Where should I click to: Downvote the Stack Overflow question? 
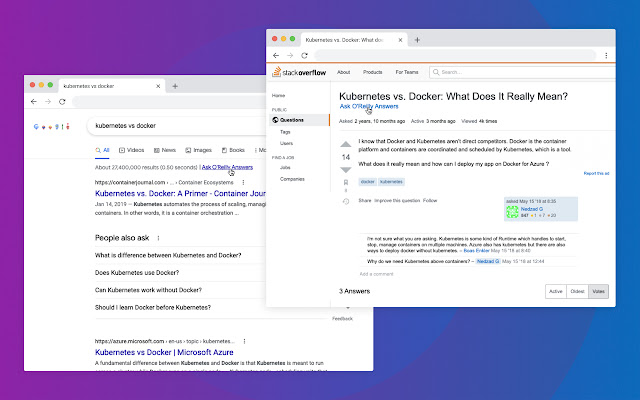[346, 170]
